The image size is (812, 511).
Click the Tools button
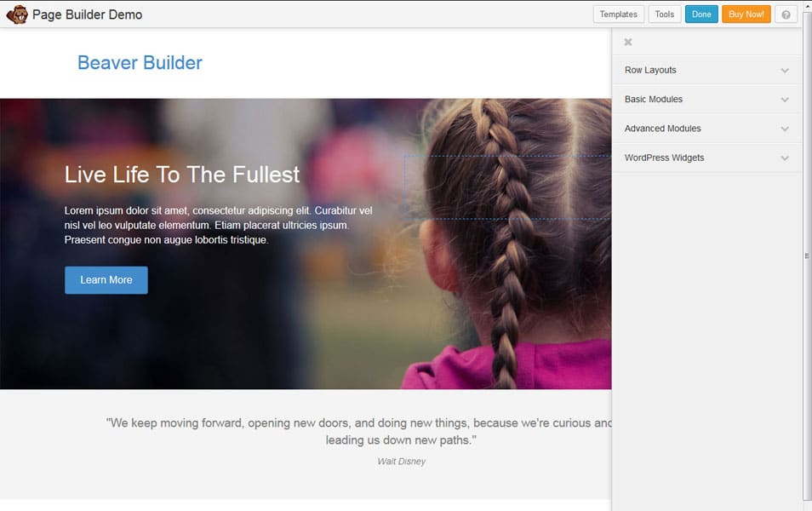[664, 14]
